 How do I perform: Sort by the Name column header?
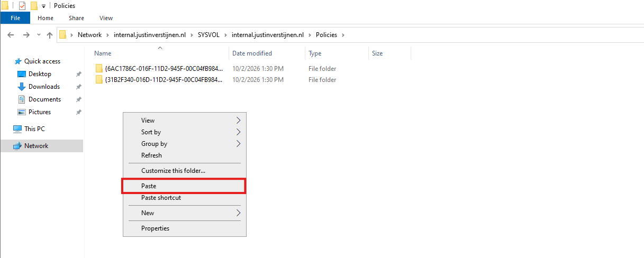(x=160, y=53)
